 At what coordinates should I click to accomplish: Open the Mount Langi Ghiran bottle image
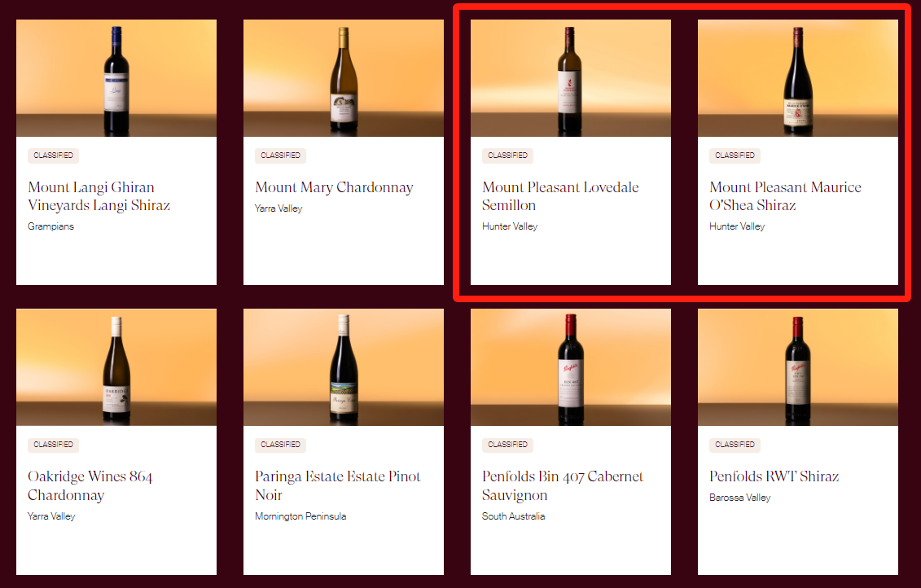(x=116, y=78)
